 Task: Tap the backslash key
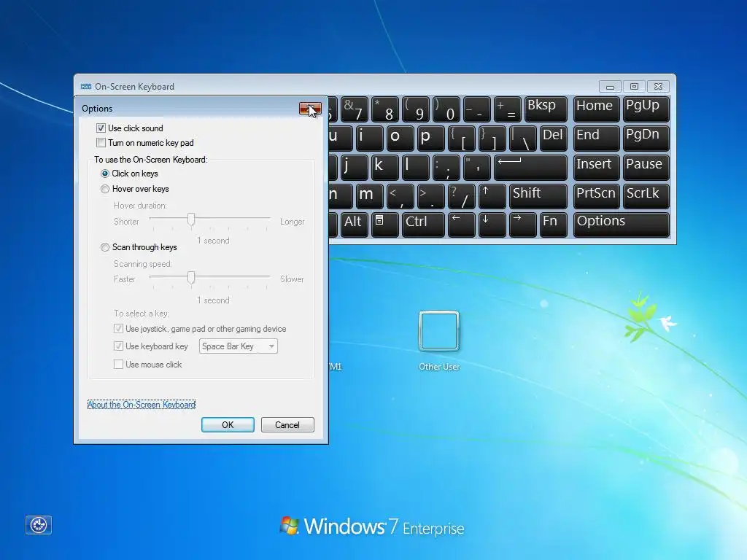click(x=522, y=138)
